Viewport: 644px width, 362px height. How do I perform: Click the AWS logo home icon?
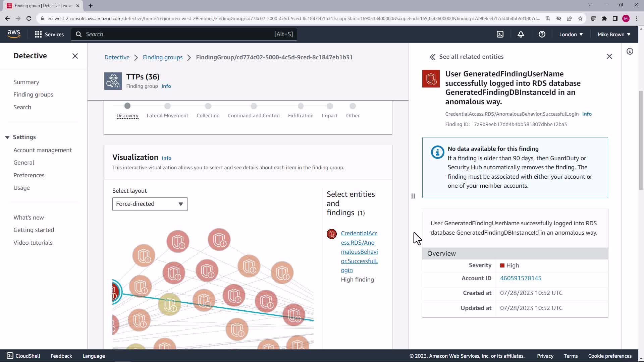coord(14,34)
